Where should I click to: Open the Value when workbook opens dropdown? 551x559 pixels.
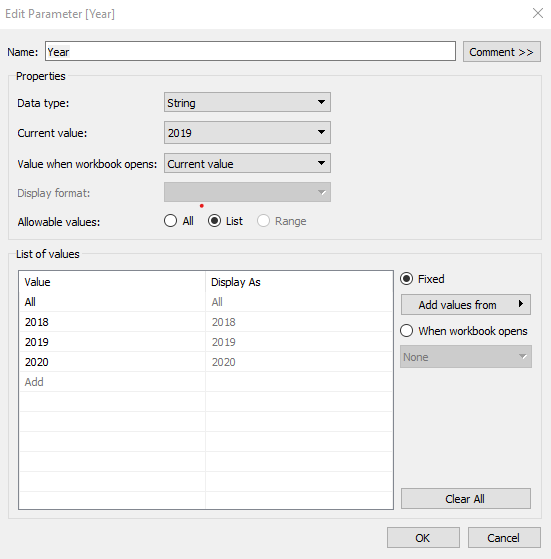(x=247, y=163)
